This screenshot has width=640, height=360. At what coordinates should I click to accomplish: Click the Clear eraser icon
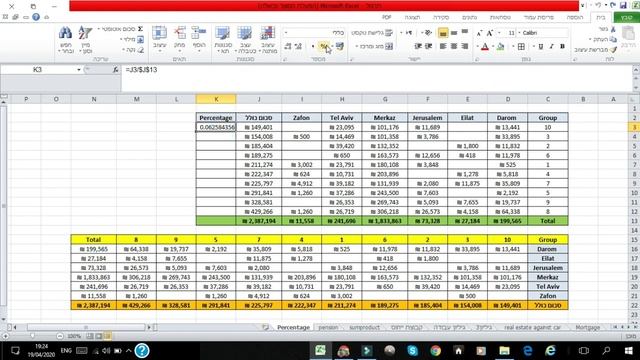point(140,50)
